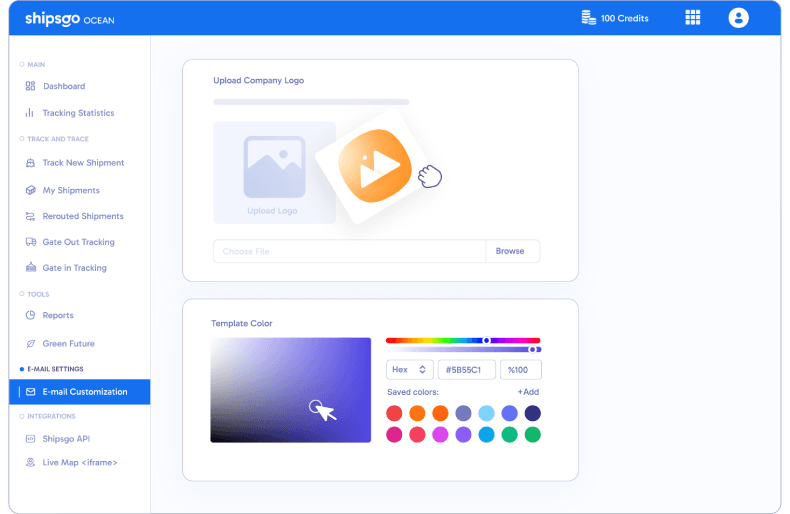The image size is (790, 514).
Task: Select Track New Shipment ship icon
Action: click(30, 163)
